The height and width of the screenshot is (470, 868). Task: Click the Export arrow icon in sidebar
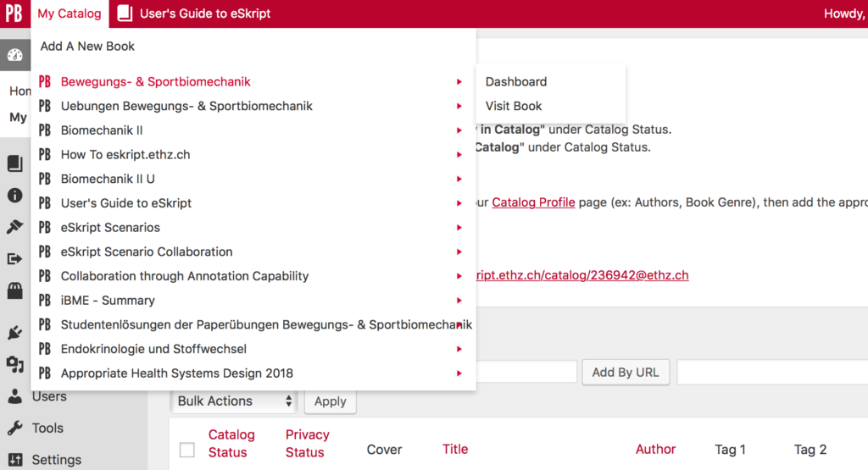coord(15,259)
